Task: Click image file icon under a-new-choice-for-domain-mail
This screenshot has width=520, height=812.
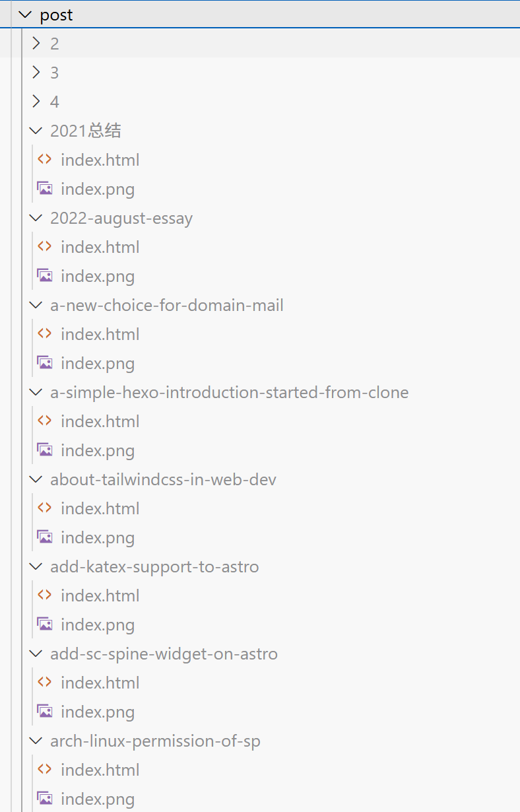Action: pos(44,363)
